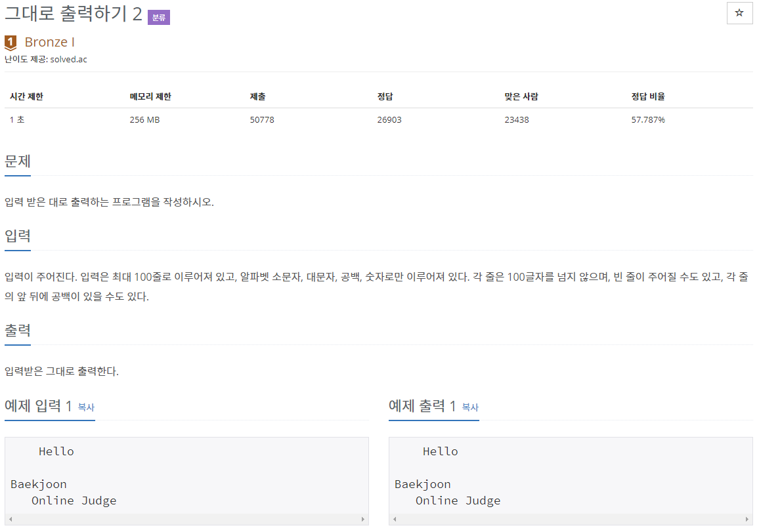
Task: Click the problem statement sentence under 문제
Action: (x=110, y=201)
